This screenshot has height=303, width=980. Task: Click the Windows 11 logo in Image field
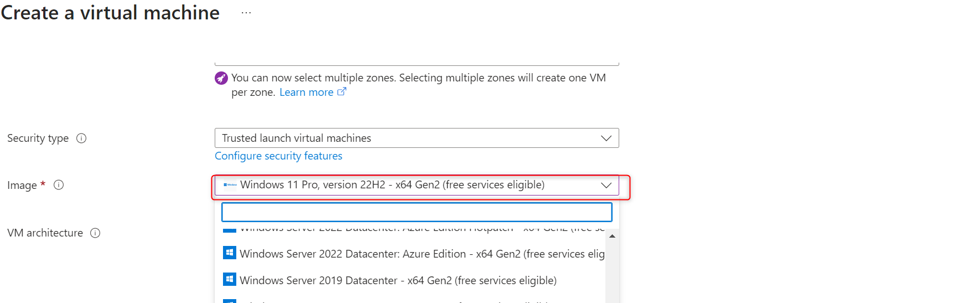(230, 185)
